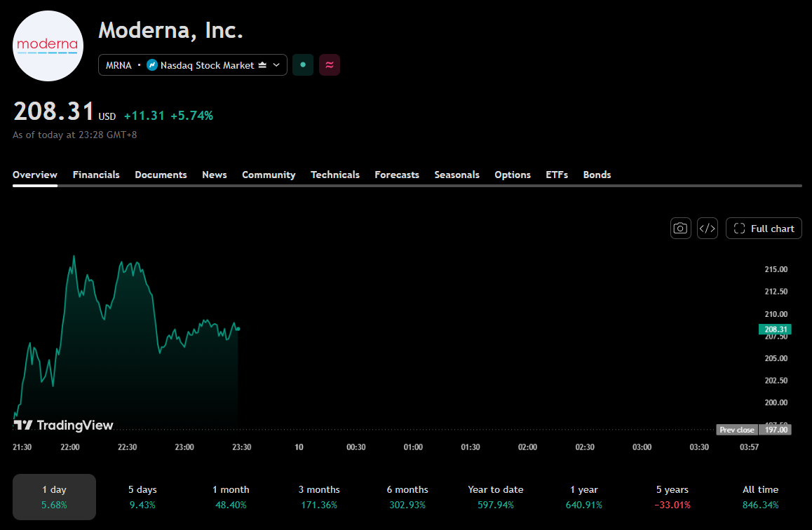The image size is (812, 530).
Task: Click the +11.31 price change value
Action: tap(144, 116)
